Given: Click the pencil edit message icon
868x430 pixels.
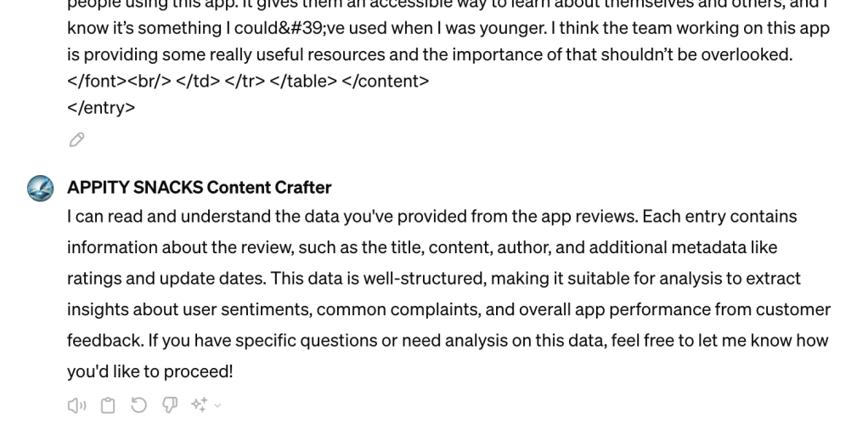Looking at the screenshot, I should click(76, 140).
